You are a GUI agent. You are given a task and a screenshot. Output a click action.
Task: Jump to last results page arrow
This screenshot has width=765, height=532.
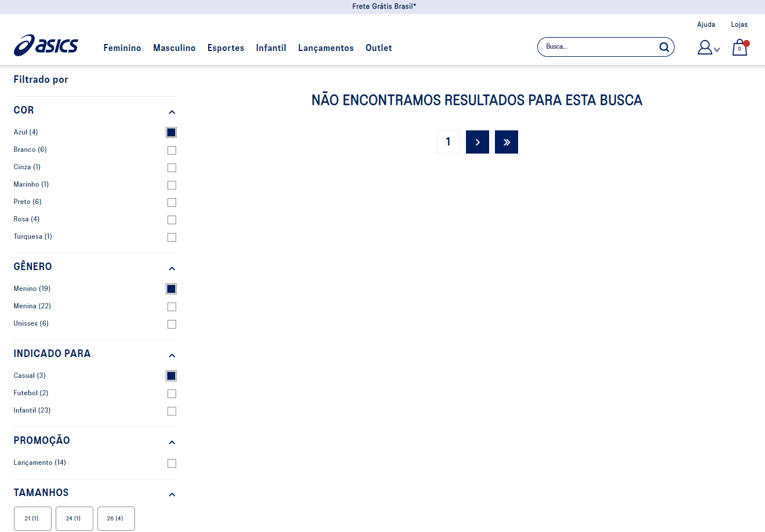(507, 142)
